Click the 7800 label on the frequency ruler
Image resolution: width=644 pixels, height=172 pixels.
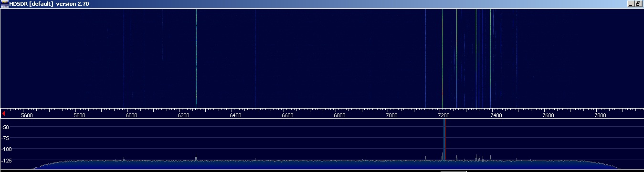coord(600,115)
